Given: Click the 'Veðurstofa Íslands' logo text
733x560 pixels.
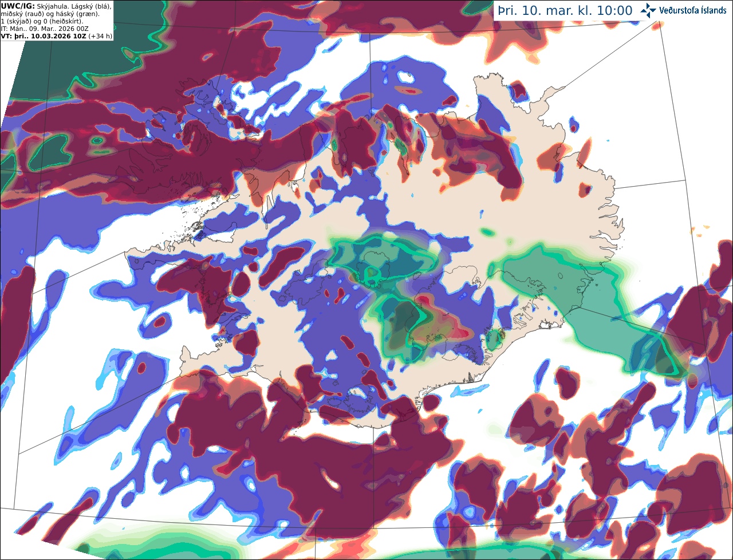Looking at the screenshot, I should [x=693, y=10].
